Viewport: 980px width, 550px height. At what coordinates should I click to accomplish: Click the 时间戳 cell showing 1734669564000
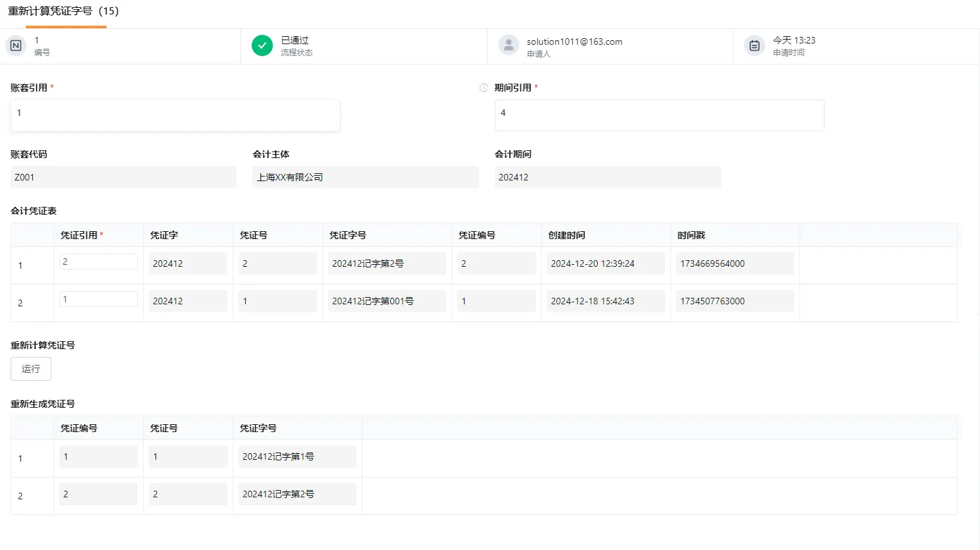point(734,263)
